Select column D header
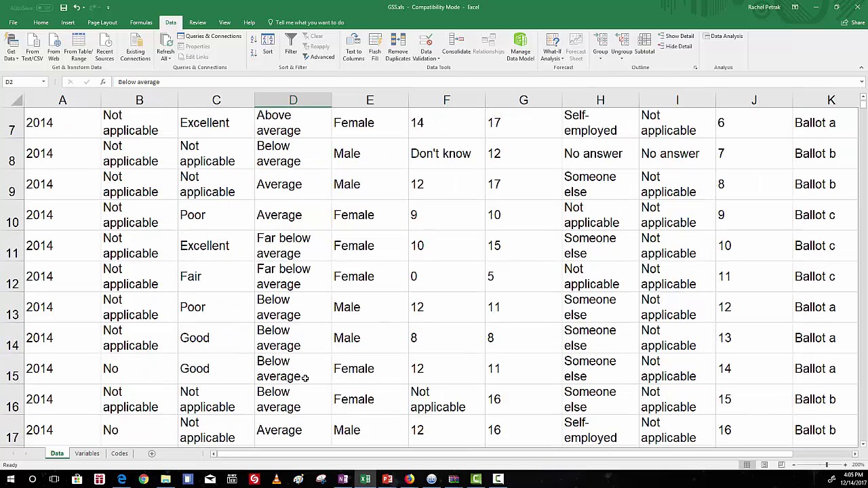The height and width of the screenshot is (488, 868). [x=293, y=100]
